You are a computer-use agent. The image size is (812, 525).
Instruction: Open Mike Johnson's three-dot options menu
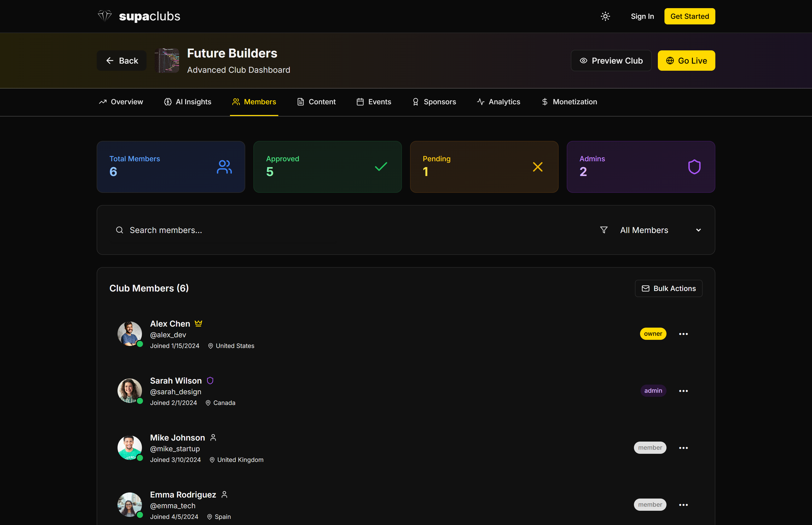683,448
